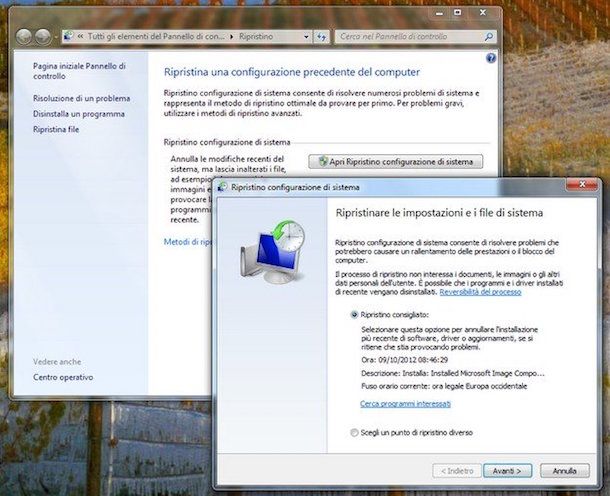Viewport: 610px width, 496px height.
Task: Minimize the Control Panel window
Action: tap(440, 13)
